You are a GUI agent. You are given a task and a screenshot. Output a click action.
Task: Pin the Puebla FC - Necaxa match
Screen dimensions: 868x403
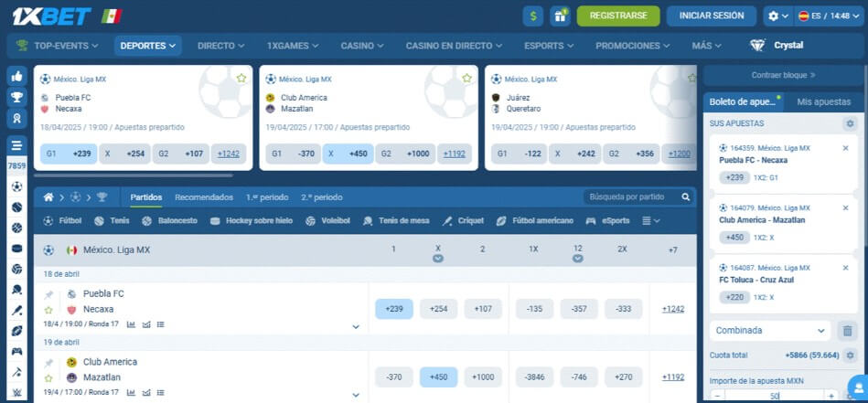[x=48, y=294]
